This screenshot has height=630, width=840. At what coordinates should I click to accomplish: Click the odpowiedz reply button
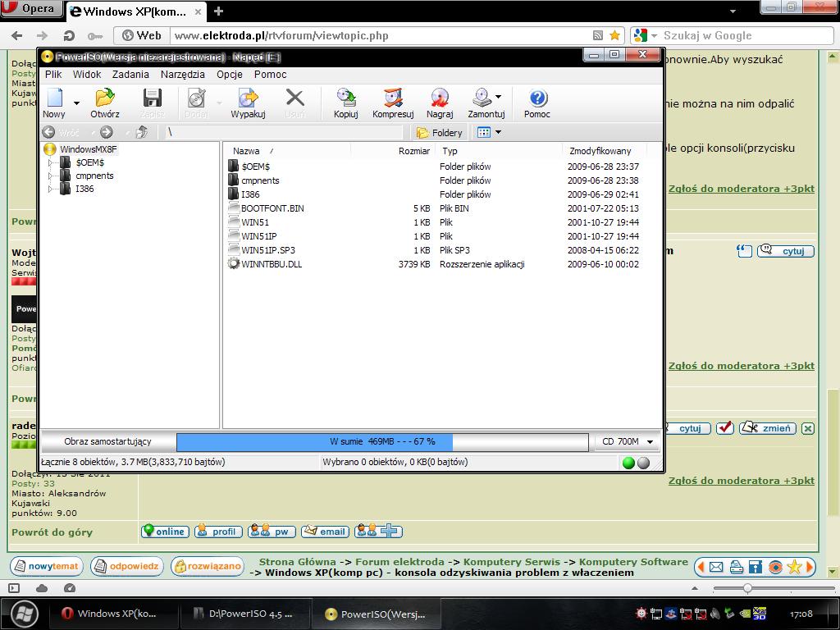tap(127, 566)
